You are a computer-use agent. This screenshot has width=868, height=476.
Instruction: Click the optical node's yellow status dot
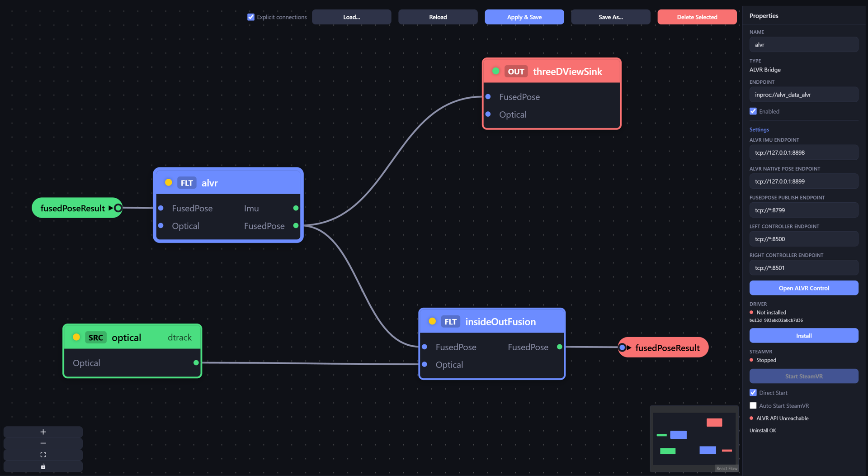pyautogui.click(x=76, y=337)
